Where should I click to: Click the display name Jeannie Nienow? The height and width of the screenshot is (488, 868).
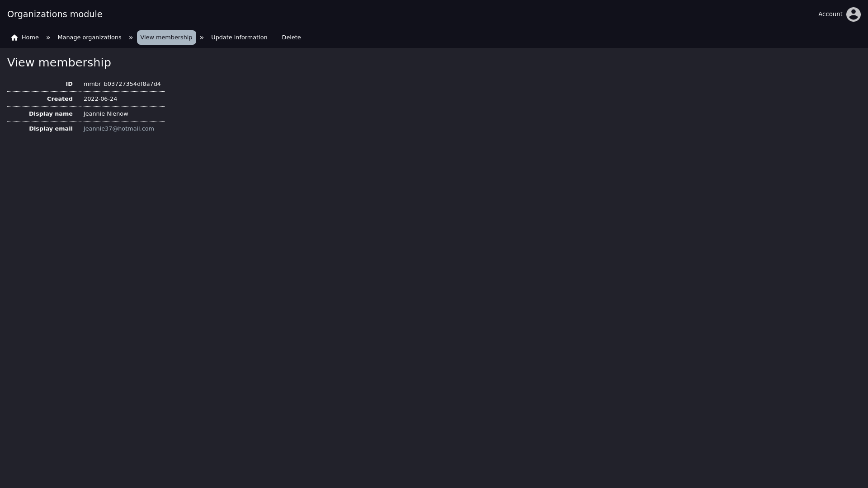coord(106,114)
